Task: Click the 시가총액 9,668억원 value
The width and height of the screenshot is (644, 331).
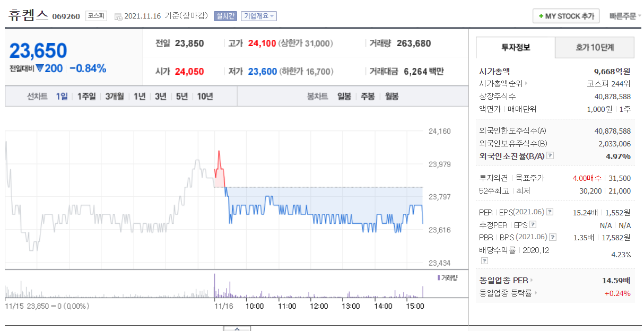Action: [612, 71]
